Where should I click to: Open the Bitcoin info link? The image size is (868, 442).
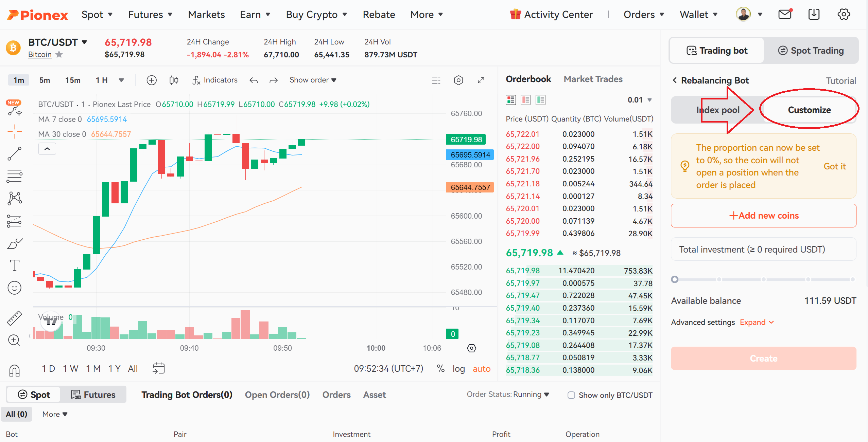pos(40,54)
